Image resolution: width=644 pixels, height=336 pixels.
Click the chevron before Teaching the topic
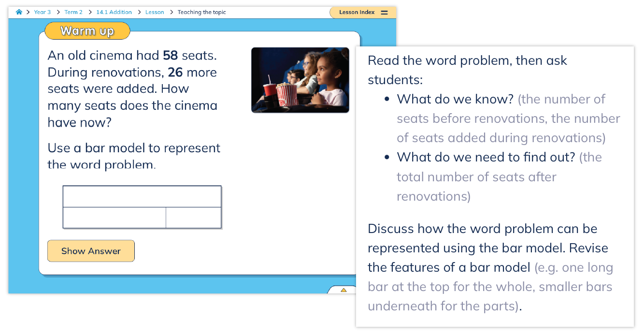click(x=172, y=12)
